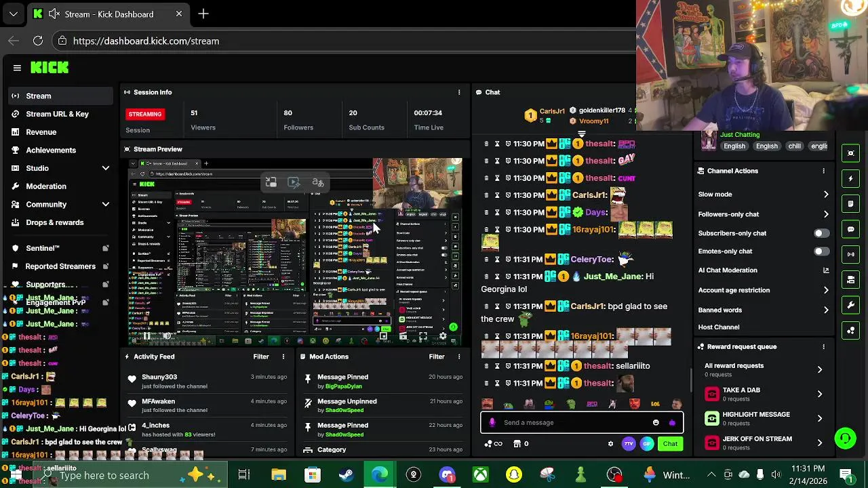868x488 pixels.
Task: Toggle Subscribers-only chat switch
Action: (821, 233)
